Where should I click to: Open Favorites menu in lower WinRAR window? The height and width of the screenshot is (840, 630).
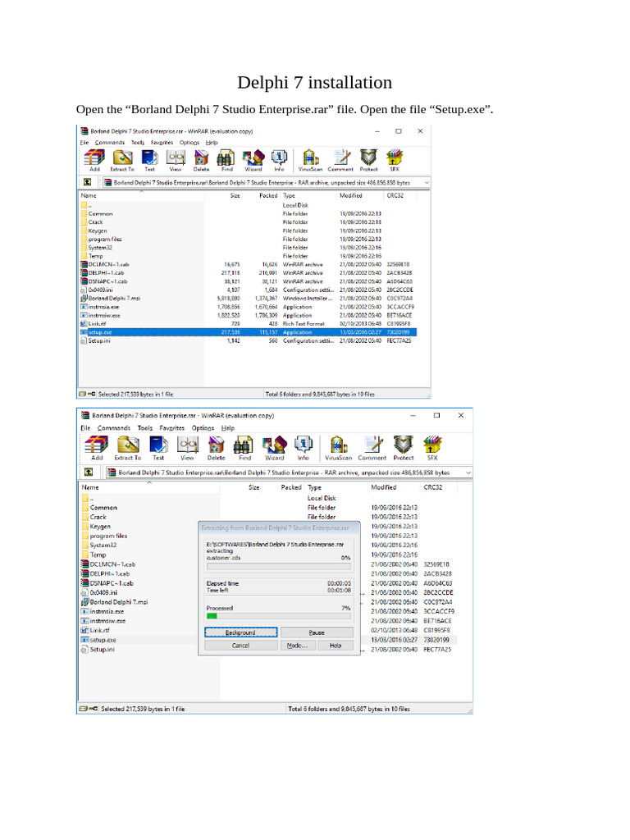point(172,428)
